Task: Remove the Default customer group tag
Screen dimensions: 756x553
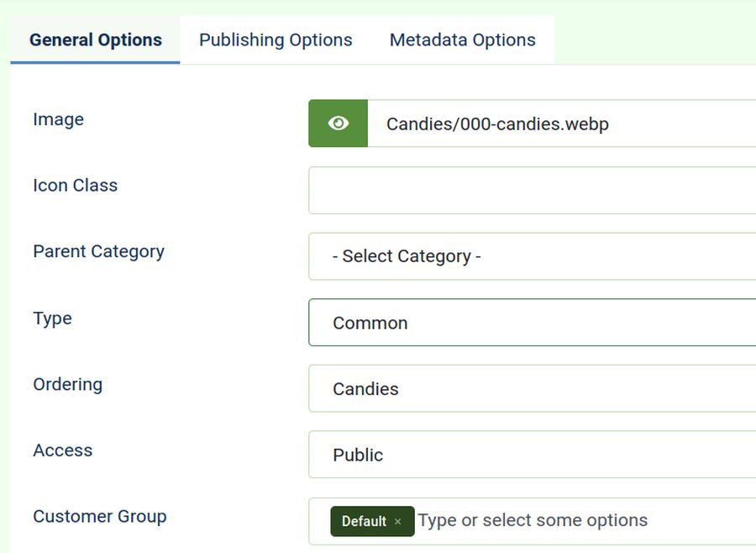Action: coord(398,522)
